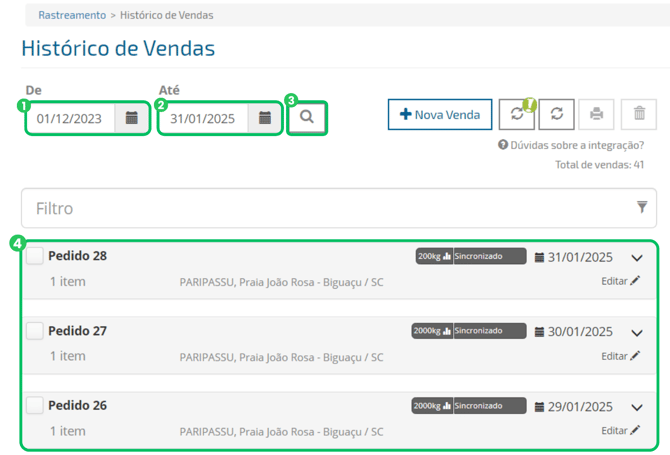
Task: Click the De date field showing 01/12/2023
Action: point(70,118)
